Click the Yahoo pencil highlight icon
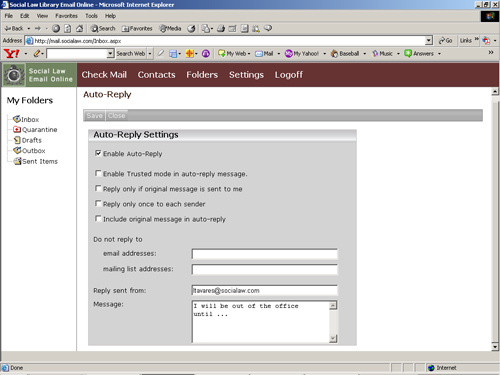The width and height of the screenshot is (500, 375). (x=37, y=53)
